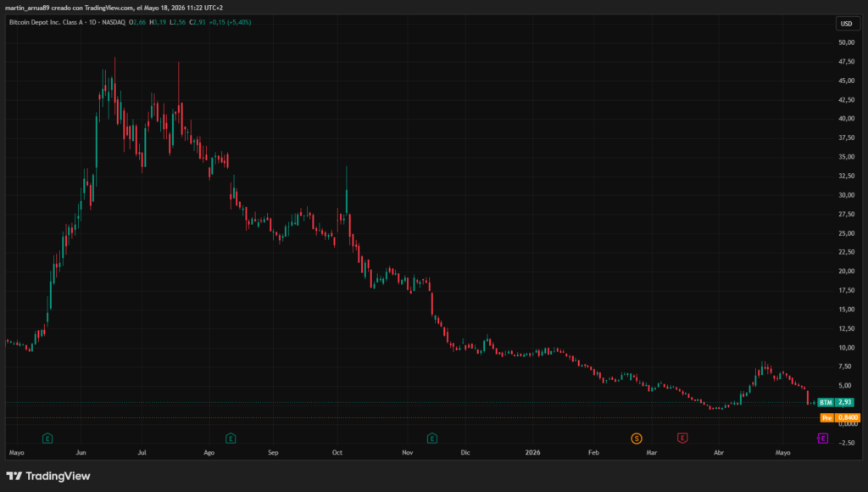Click the green earnings marker after Ago
Image resolution: width=868 pixels, height=492 pixels.
(231, 439)
